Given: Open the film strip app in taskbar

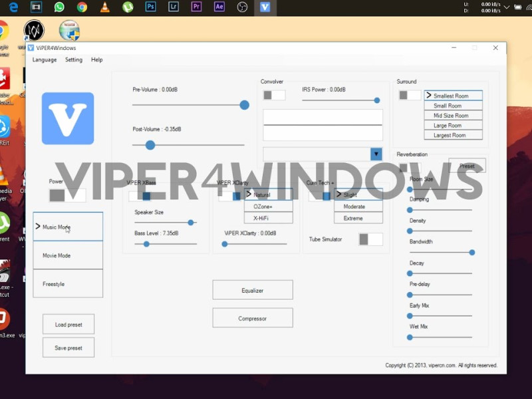Looking at the screenshot, I should (36, 7).
